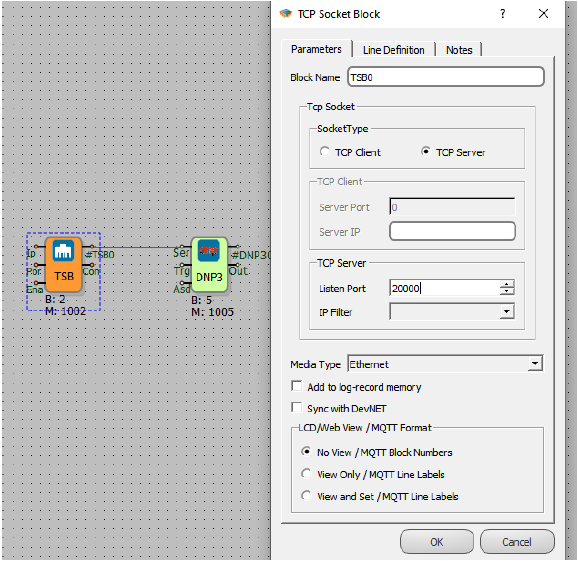This screenshot has width=578, height=561.
Task: Click the Ser input pin on DNP3 block
Action: 182,247
